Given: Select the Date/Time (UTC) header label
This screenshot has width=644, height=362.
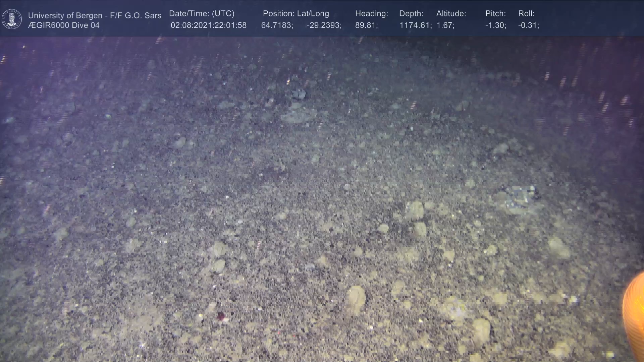Looking at the screenshot, I should pyautogui.click(x=202, y=14).
